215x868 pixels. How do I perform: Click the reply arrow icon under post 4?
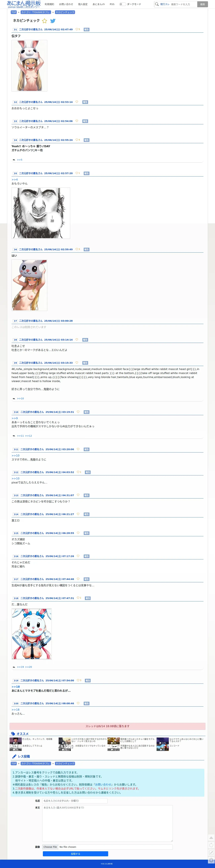pyautogui.click(x=14, y=160)
